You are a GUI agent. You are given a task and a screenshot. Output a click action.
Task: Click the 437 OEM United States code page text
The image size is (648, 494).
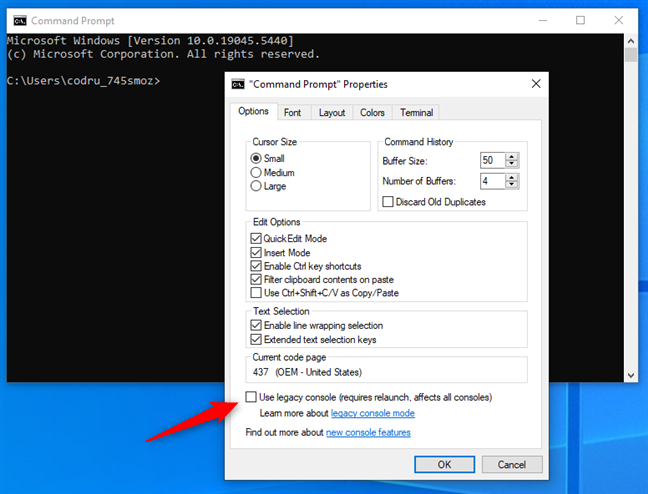[x=307, y=372]
